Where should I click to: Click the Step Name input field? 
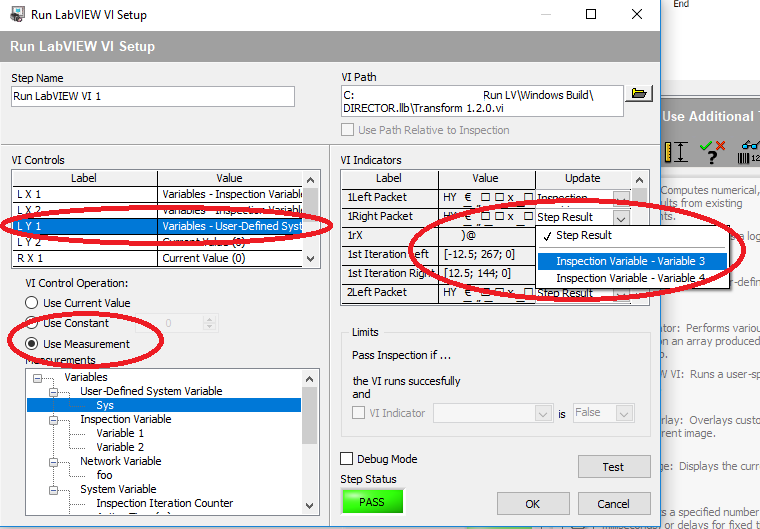(x=153, y=96)
